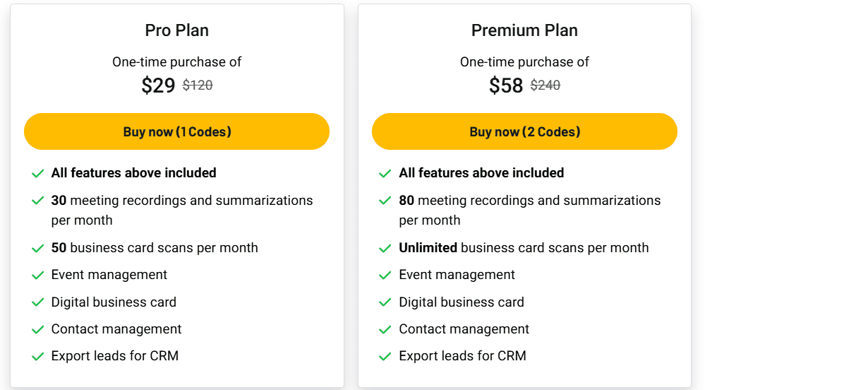The height and width of the screenshot is (390, 868).
Task: Click Pro Plan 'Digital business card' text
Action: coord(114,302)
